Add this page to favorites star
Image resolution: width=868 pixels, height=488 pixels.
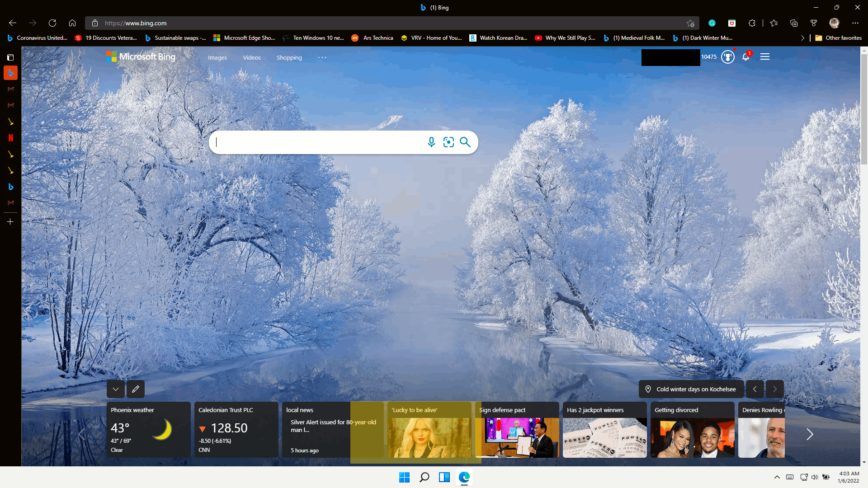(x=690, y=23)
